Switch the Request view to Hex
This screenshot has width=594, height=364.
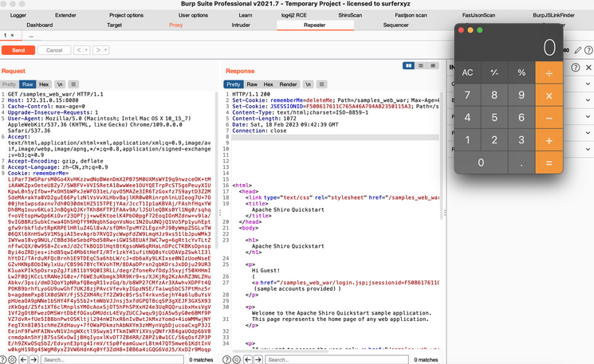[x=44, y=84]
